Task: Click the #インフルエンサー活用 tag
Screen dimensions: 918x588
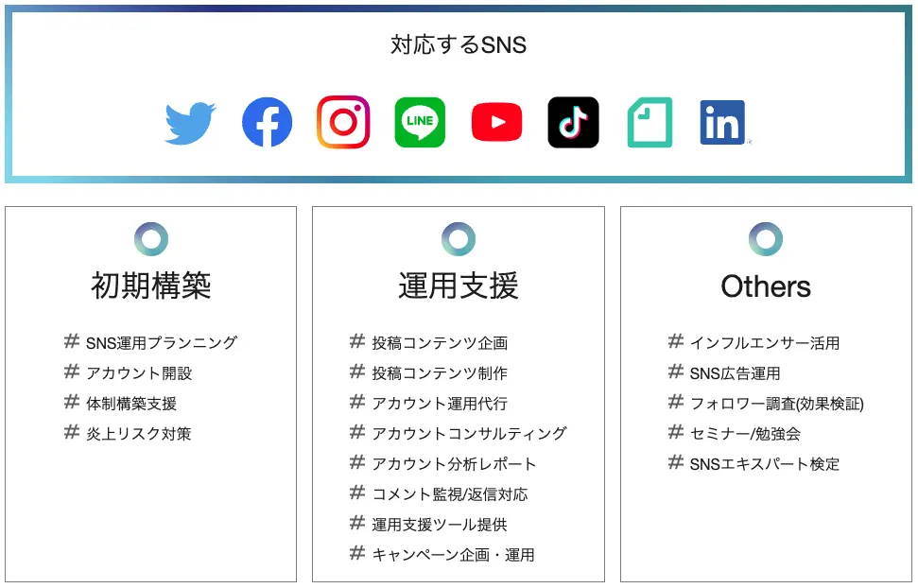Action: (753, 342)
